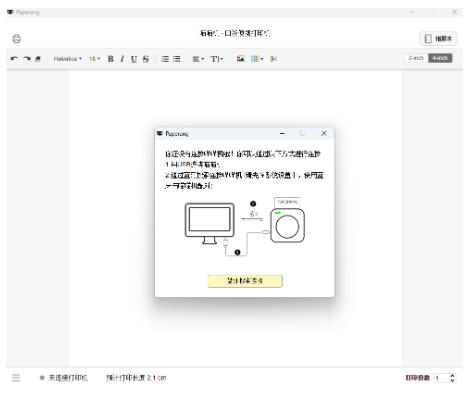Toggle underline formatting
The width and height of the screenshot is (464, 396).
tap(134, 59)
